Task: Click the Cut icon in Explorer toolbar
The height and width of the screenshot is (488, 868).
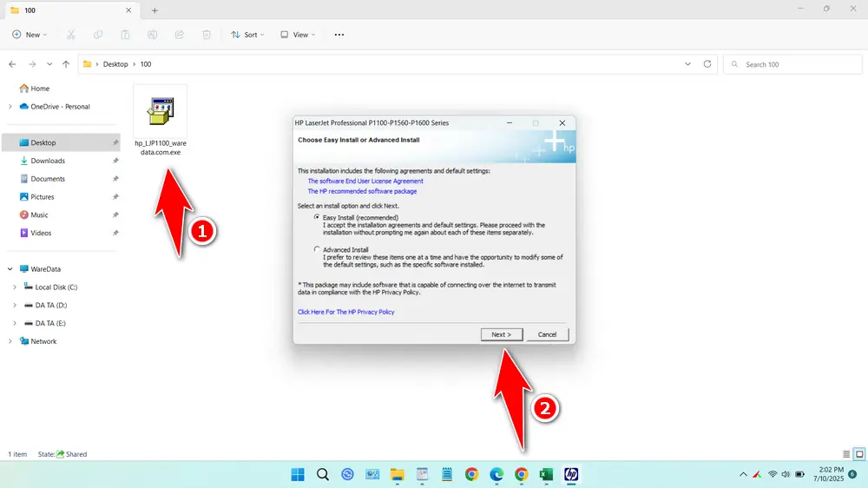Action: [71, 35]
